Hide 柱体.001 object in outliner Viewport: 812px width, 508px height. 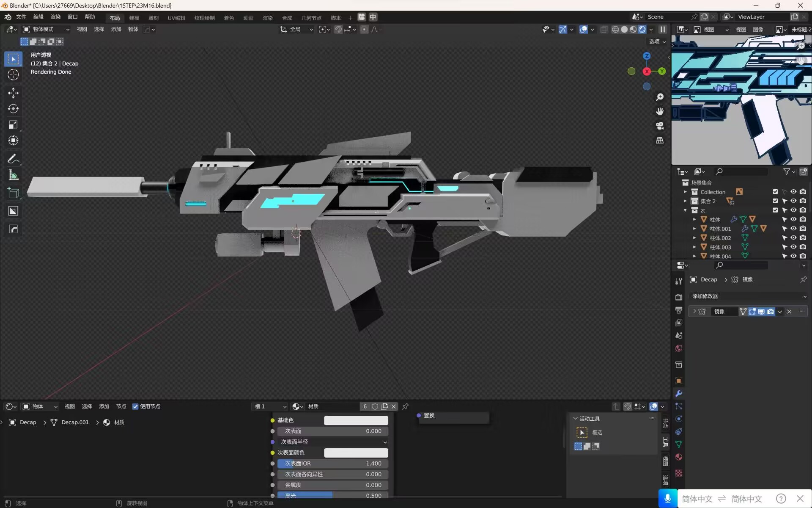tap(793, 229)
